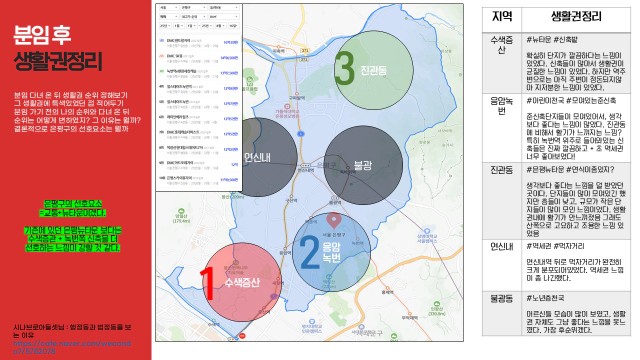640x360 pixels.
Task: Click the 명지대학교 campus icon
Action: pyautogui.click(x=312, y=322)
